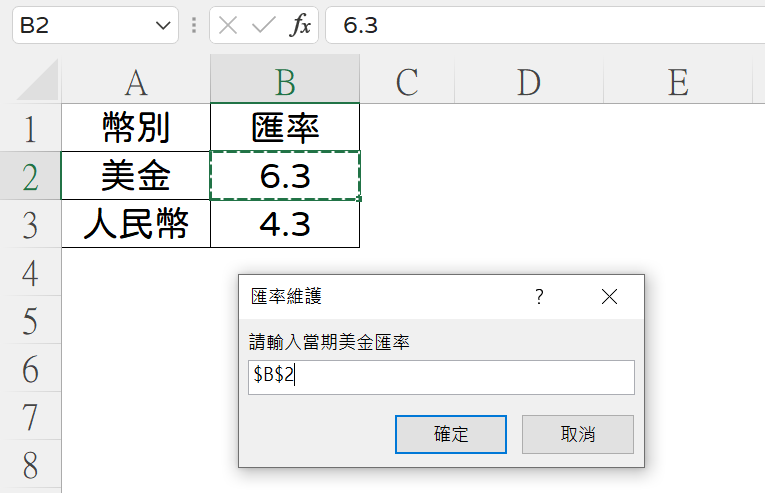The width and height of the screenshot is (765, 493).
Task: Click the help question mark in 匯率維護 dialog
Action: (x=539, y=297)
